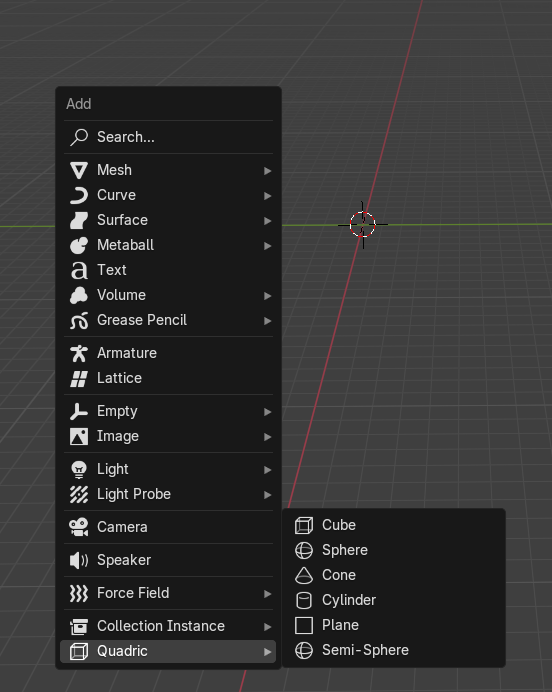Expand the Surface submenu arrow
This screenshot has height=692, width=552.
click(x=267, y=221)
